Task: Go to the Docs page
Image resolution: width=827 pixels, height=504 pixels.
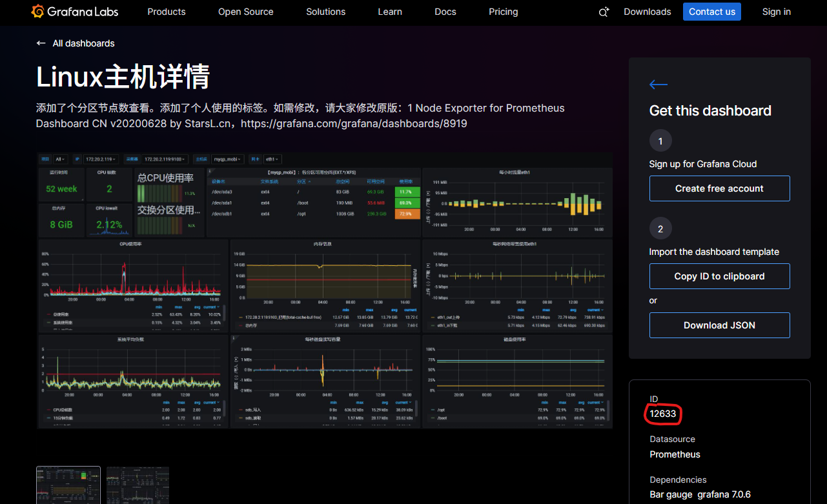Action: [x=445, y=12]
